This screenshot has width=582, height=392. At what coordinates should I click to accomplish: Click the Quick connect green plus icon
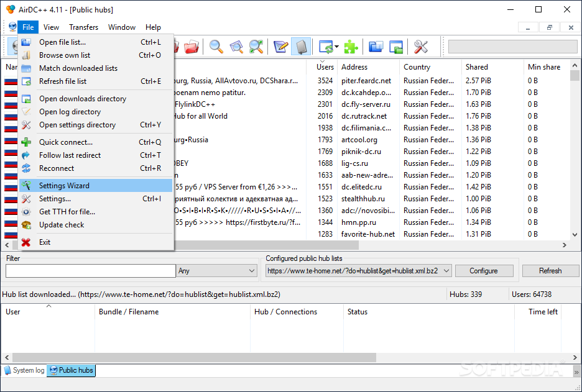[26, 142]
